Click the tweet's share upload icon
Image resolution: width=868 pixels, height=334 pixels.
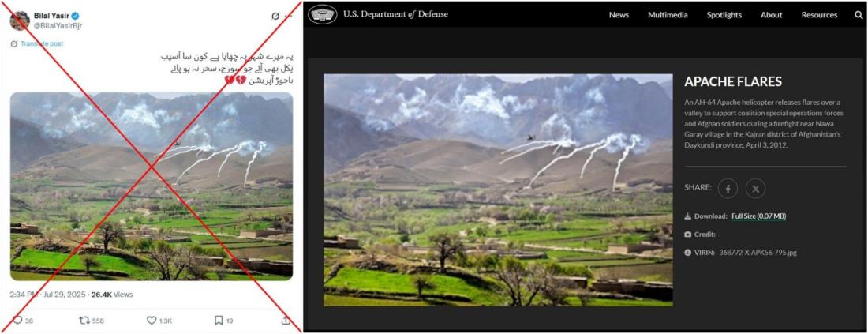[286, 320]
